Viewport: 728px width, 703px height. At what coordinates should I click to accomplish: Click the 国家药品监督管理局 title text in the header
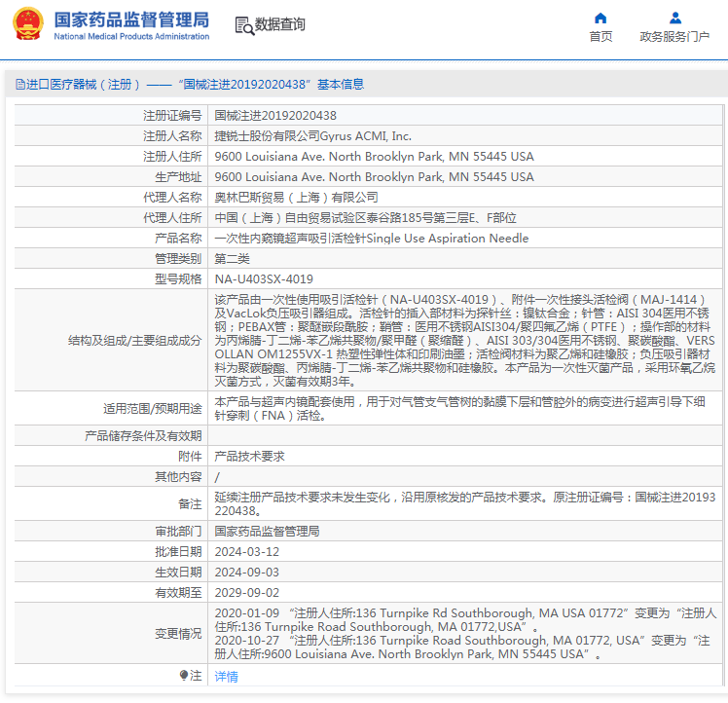pyautogui.click(x=131, y=19)
